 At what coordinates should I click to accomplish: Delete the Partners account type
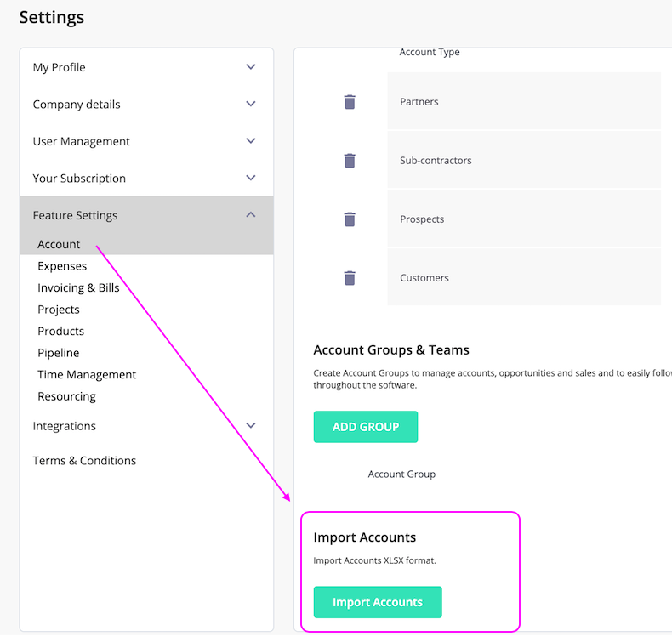[349, 102]
